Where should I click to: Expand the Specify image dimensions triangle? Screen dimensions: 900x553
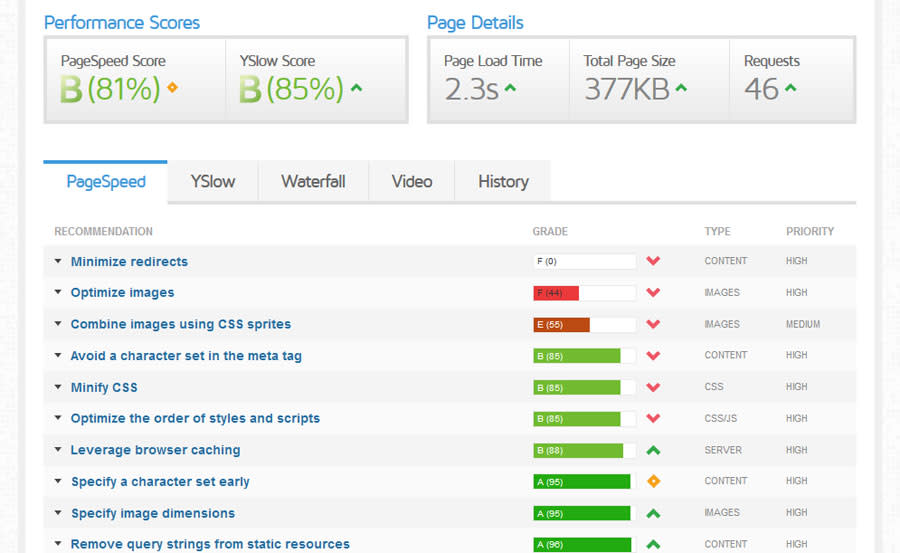coord(58,512)
